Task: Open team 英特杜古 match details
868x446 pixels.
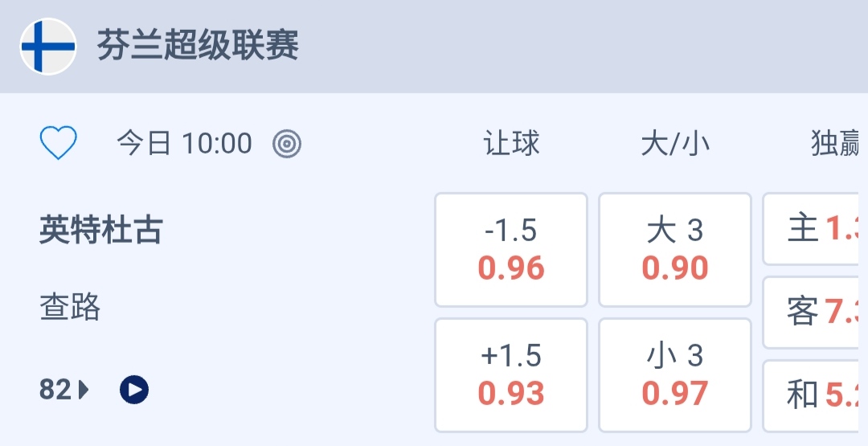Action: point(100,231)
